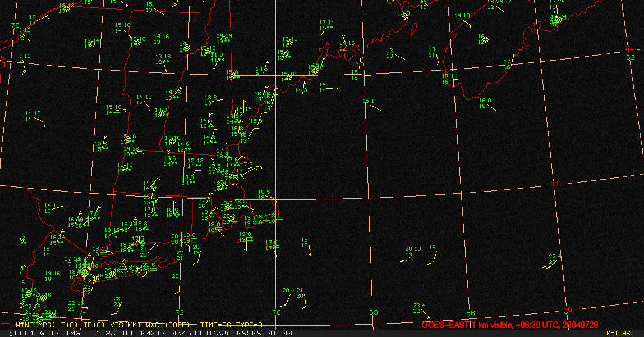Click the 01.00 resolution value in status line
The height and width of the screenshot is (337, 644).
coord(280,333)
